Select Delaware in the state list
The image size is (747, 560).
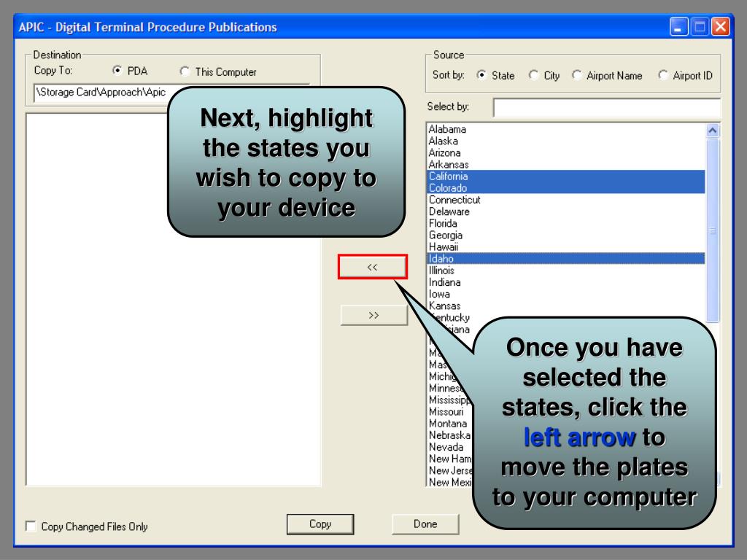(x=566, y=211)
